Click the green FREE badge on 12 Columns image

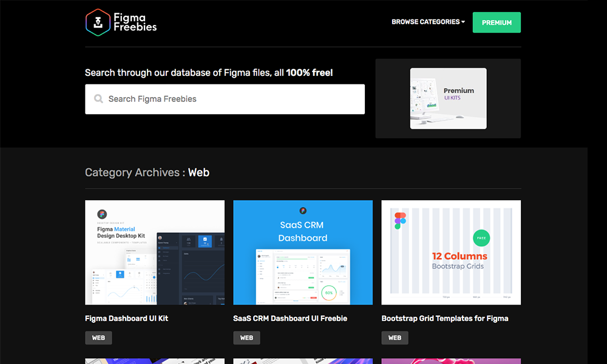click(x=481, y=238)
